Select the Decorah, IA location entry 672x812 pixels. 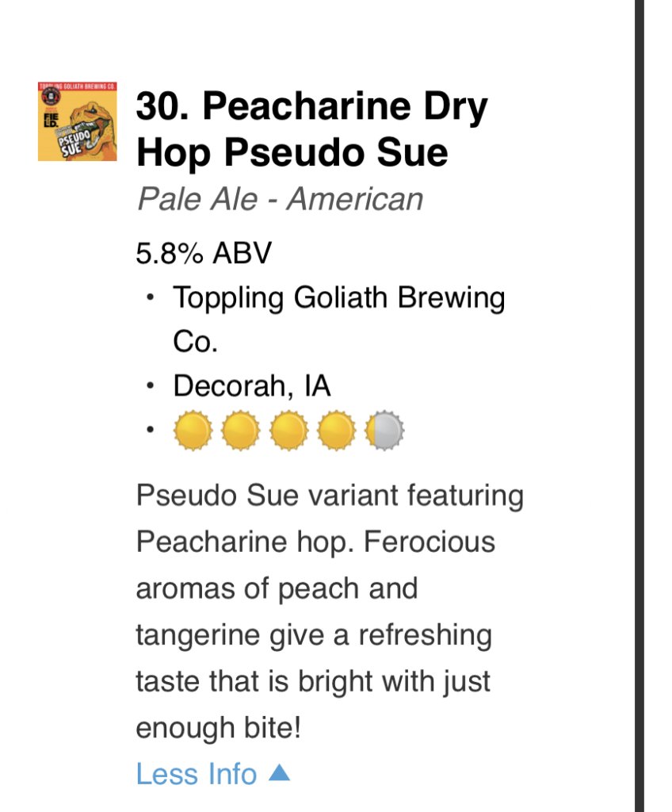(252, 386)
